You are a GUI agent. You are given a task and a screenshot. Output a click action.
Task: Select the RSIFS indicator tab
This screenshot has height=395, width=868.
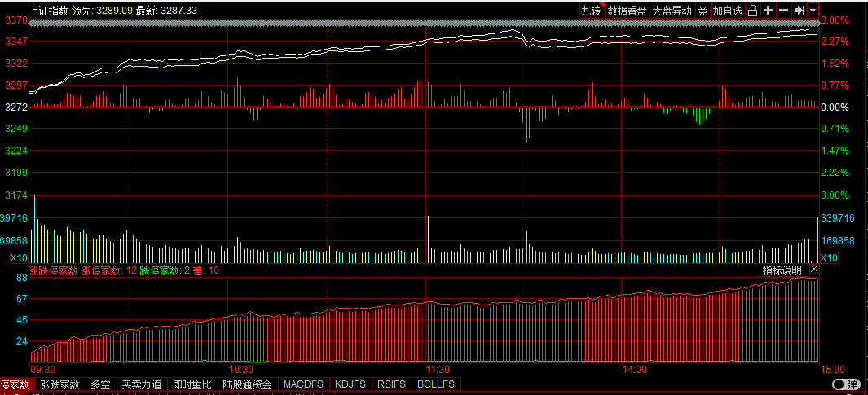tap(392, 384)
